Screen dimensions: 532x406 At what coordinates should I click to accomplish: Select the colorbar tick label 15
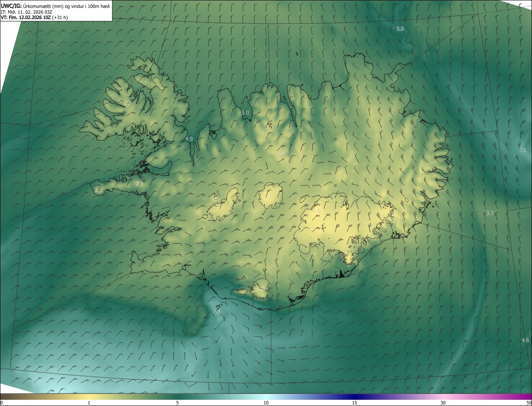pos(355,403)
